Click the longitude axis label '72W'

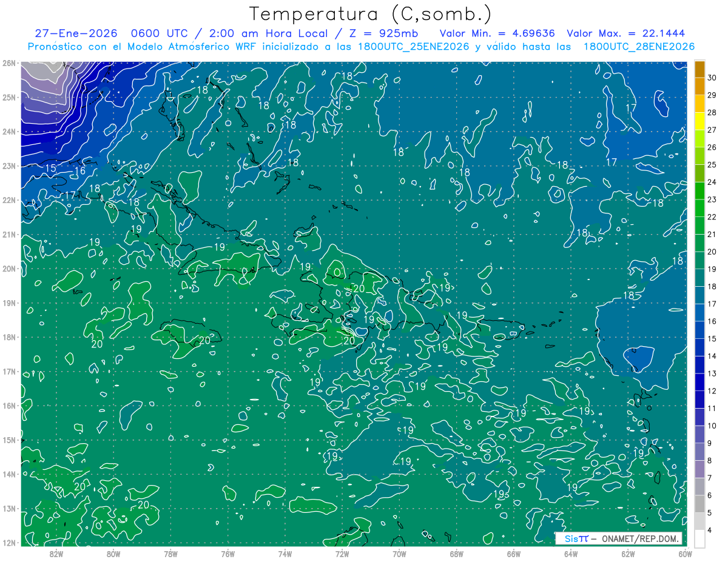[x=342, y=554]
